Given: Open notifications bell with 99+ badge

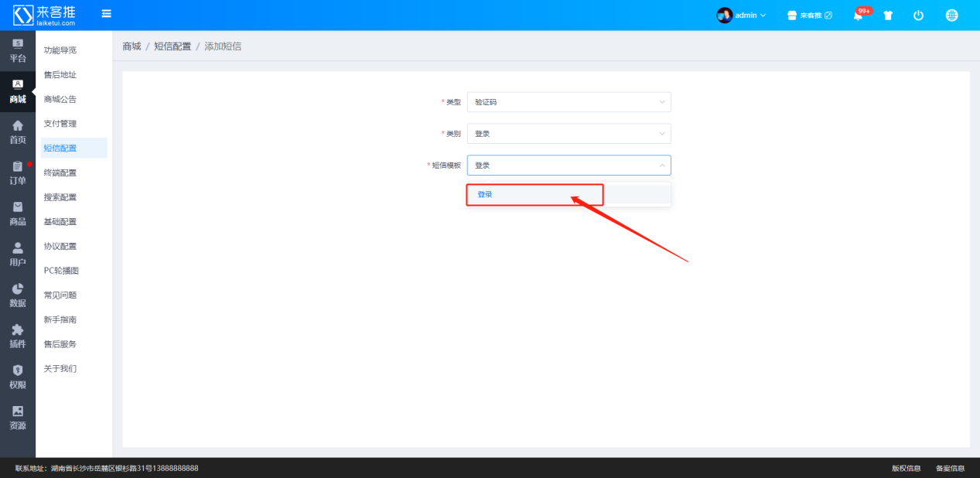Looking at the screenshot, I should pos(859,15).
